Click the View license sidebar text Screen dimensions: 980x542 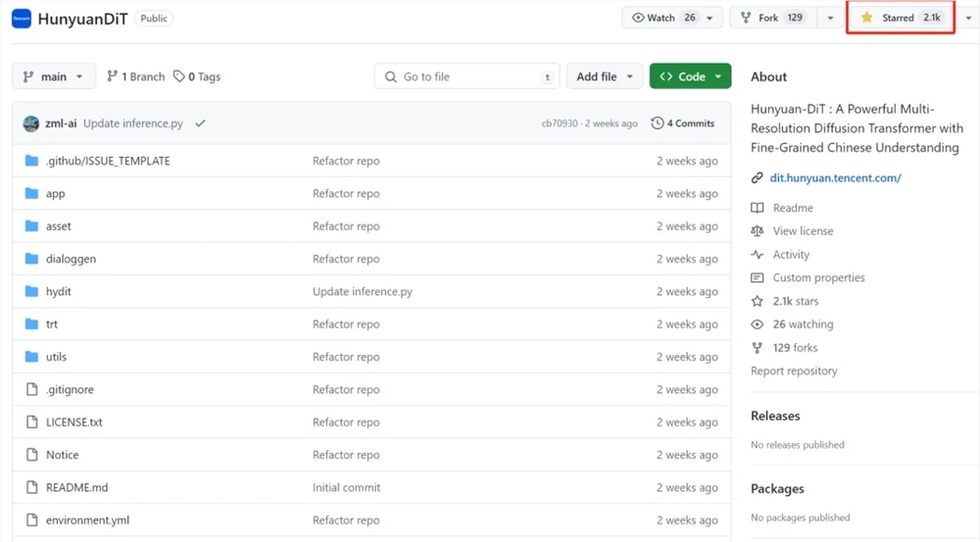click(804, 230)
